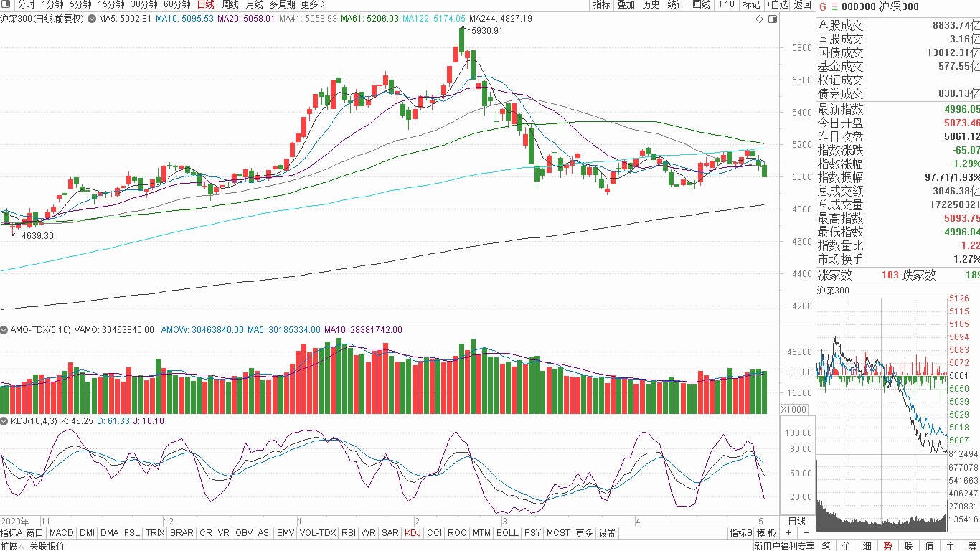980x551 pixels.
Task: Select the 30分钟 period
Action: 143,4
